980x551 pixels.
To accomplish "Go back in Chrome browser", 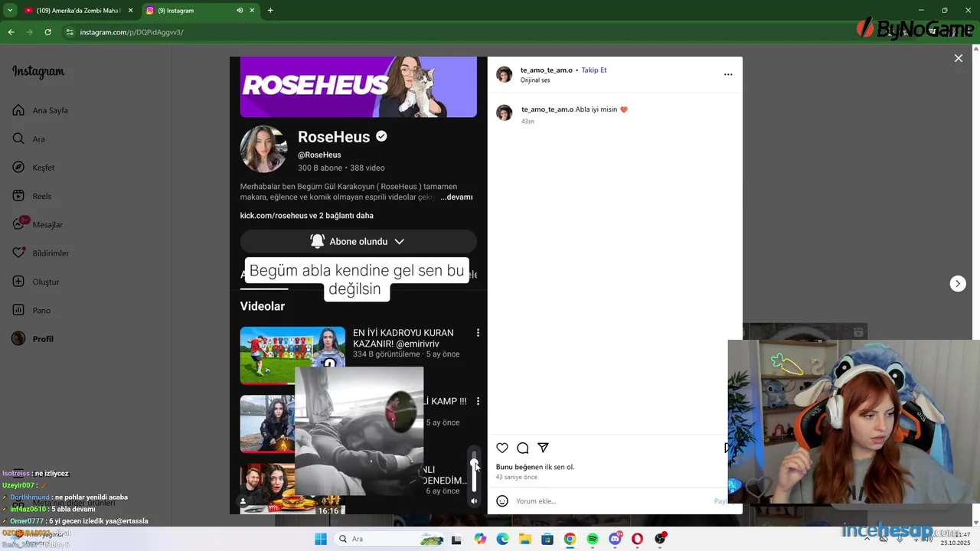I will [x=11, y=32].
